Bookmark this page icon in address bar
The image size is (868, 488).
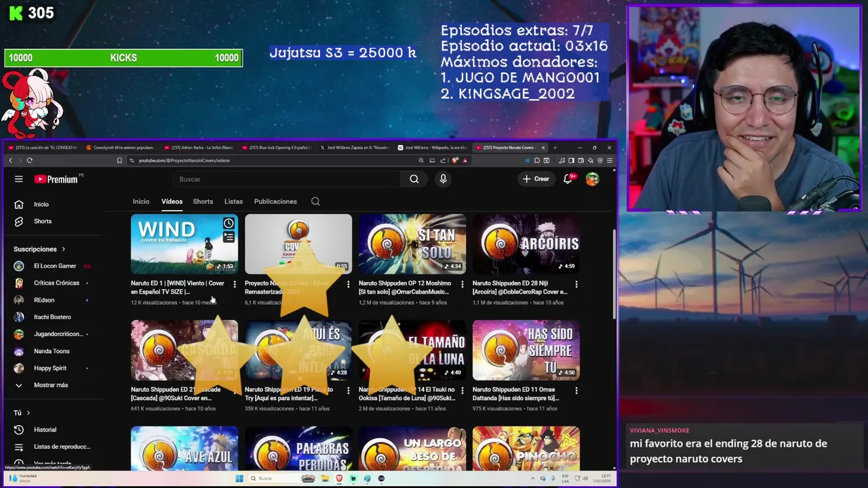[x=119, y=161]
